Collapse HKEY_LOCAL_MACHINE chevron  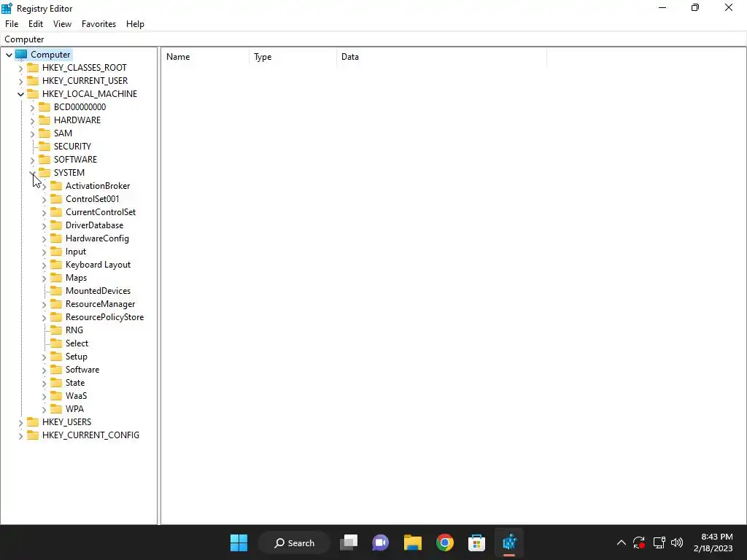[x=20, y=94]
